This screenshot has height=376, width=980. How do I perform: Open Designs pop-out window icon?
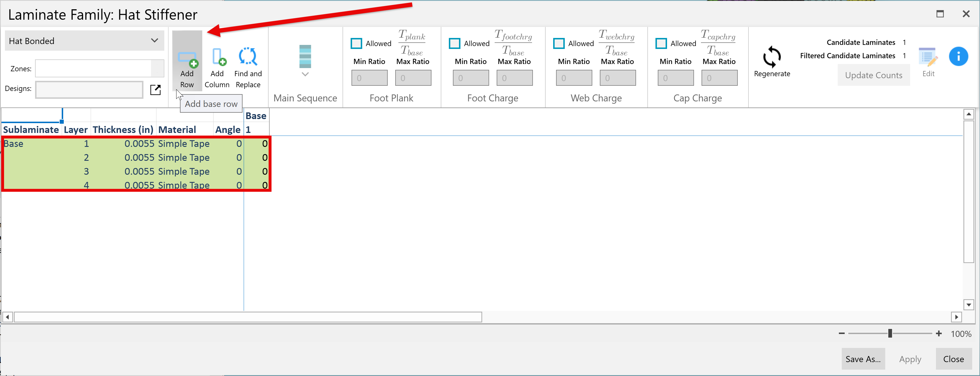(x=155, y=90)
